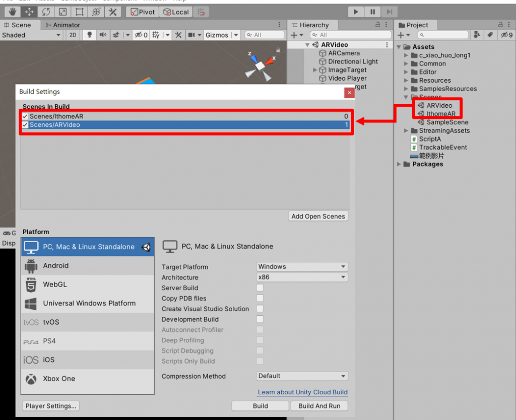This screenshot has width=516, height=420.
Task: Search by type icon in Project
Action: [477, 35]
